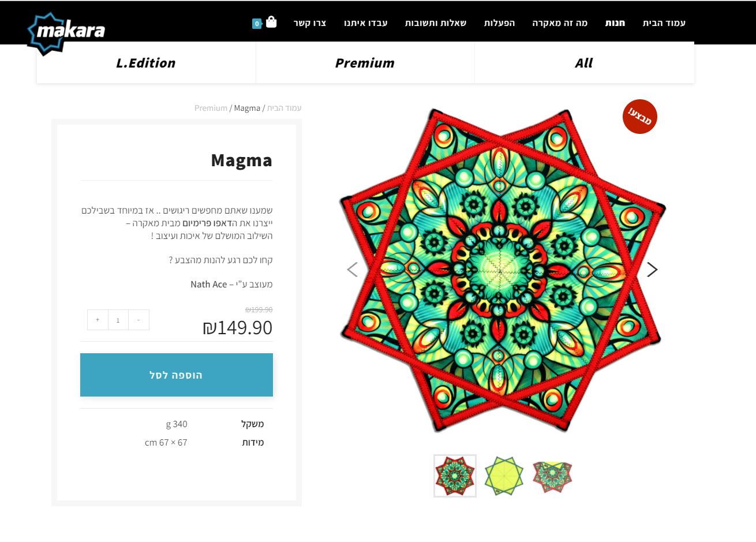
Task: Switch to the Premium tab
Action: [365, 63]
